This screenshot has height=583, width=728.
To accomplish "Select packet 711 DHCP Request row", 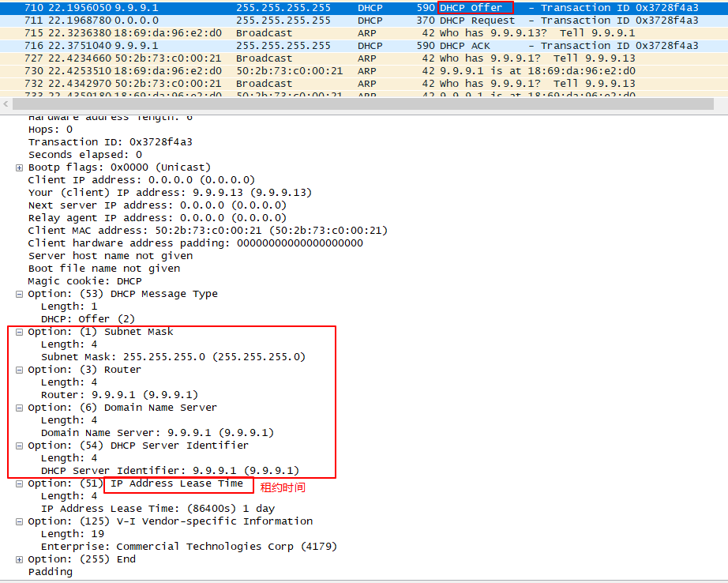I will pyautogui.click(x=364, y=21).
